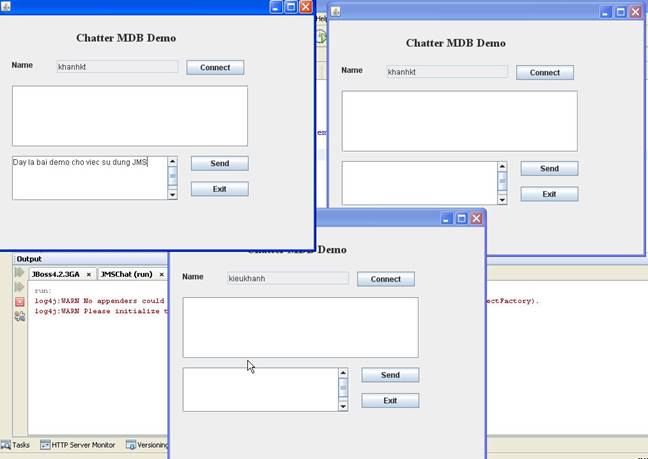The image size is (648, 459).
Task: Send the 'Day la bai demo' message
Action: (219, 163)
